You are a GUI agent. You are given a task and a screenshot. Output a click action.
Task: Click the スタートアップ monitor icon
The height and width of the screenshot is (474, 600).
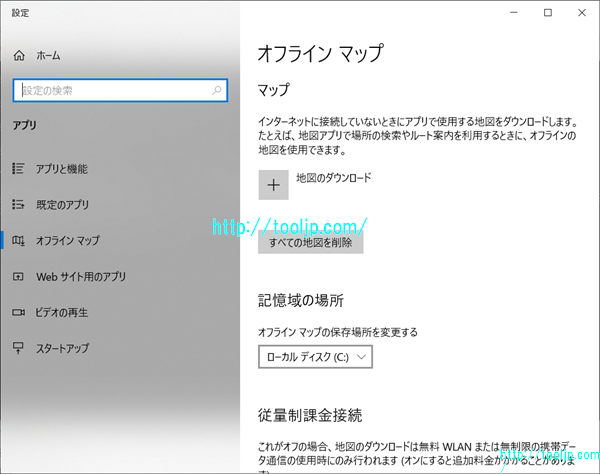(x=18, y=348)
